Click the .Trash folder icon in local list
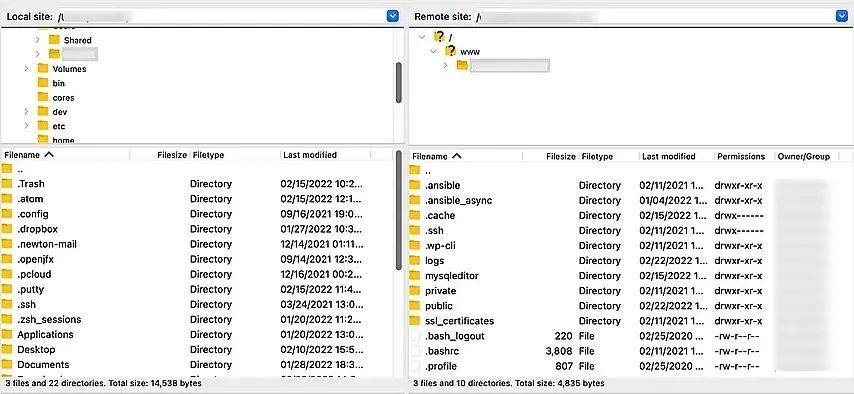The width and height of the screenshot is (854, 394). (x=7, y=184)
